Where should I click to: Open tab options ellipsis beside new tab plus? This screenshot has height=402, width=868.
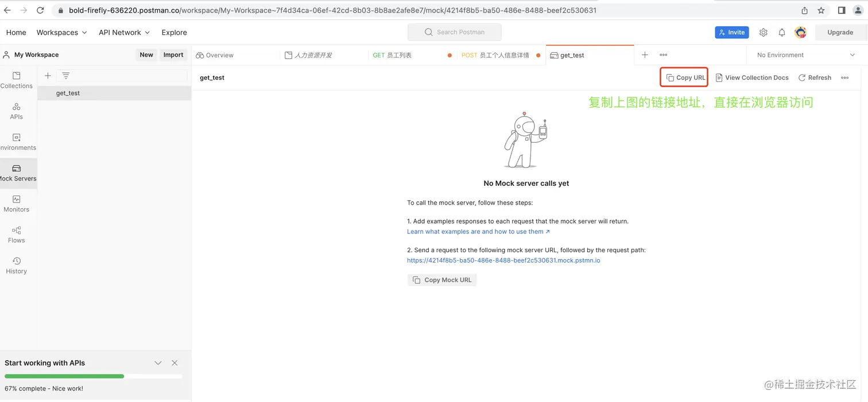[663, 55]
